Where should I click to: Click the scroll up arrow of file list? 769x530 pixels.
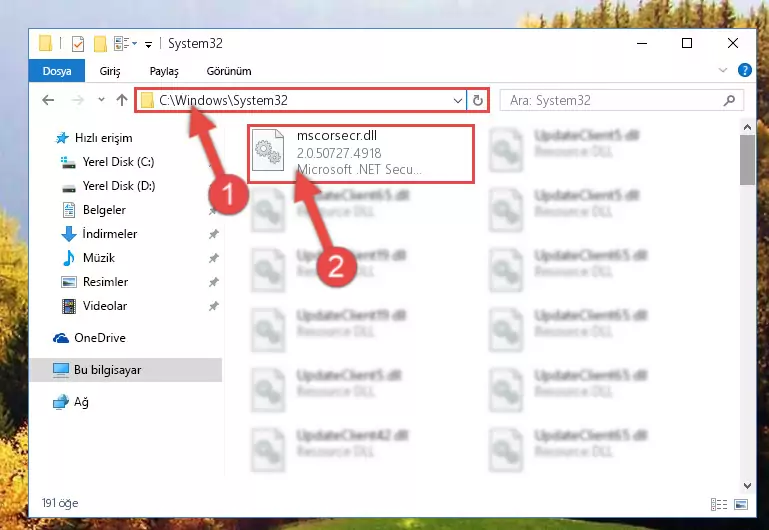(747, 127)
